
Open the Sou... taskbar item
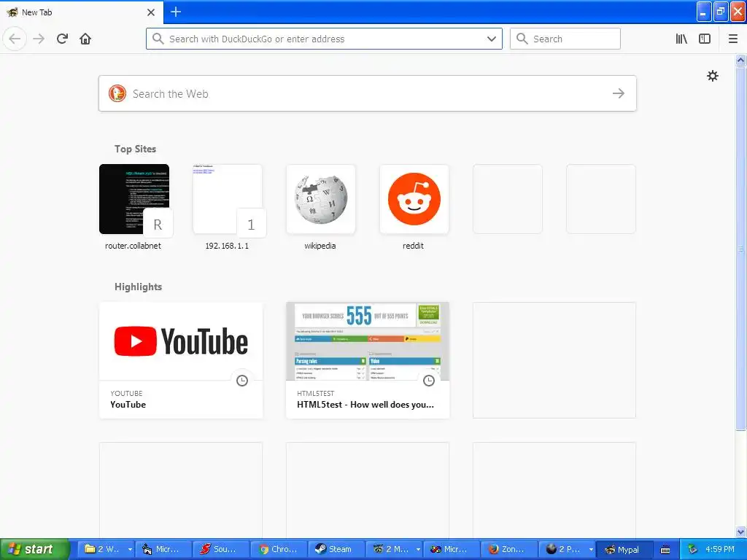(x=221, y=549)
